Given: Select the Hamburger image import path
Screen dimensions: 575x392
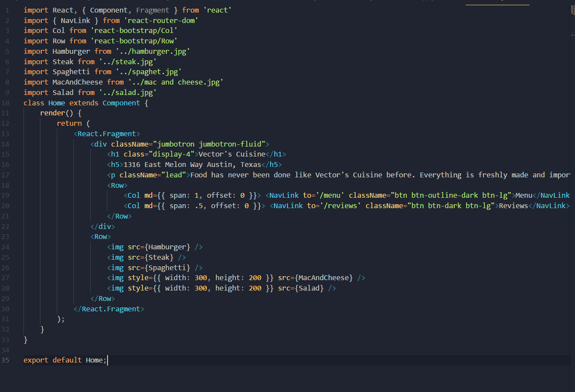Looking at the screenshot, I should pos(154,51).
